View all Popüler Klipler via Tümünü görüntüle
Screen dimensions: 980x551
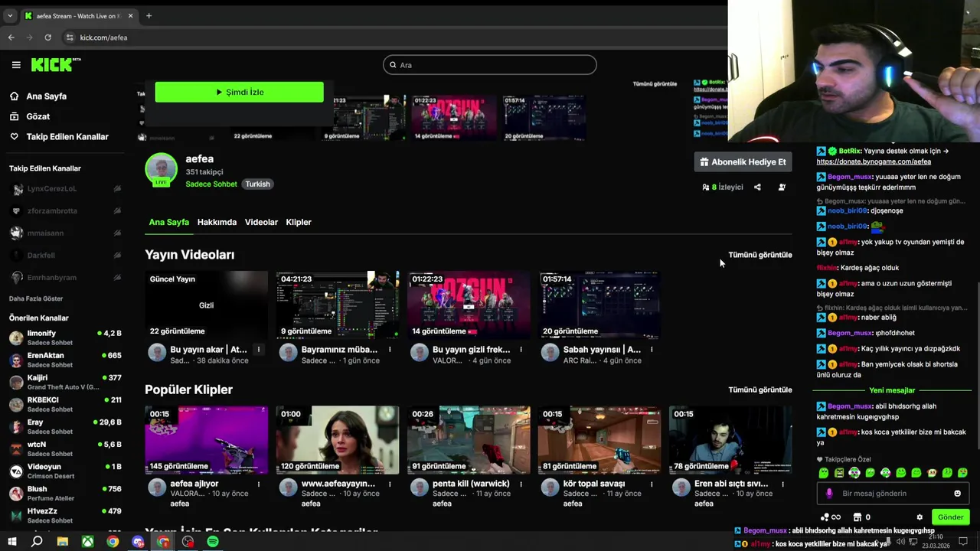pos(760,390)
